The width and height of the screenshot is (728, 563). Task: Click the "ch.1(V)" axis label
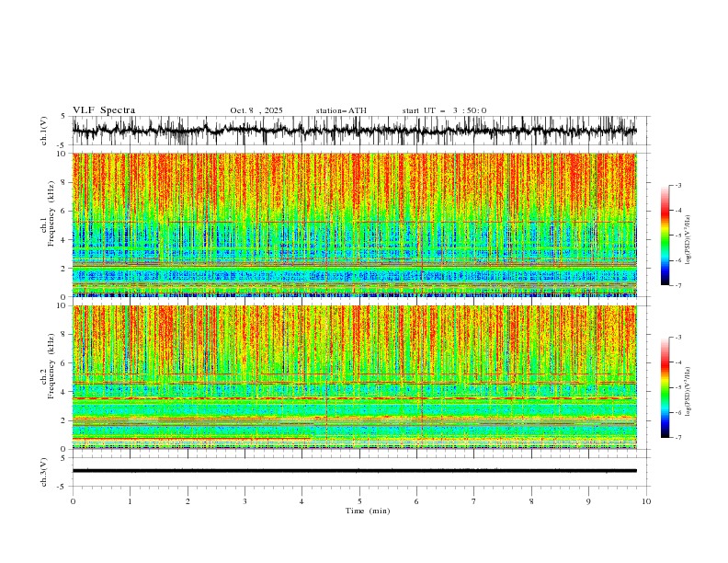(44, 131)
